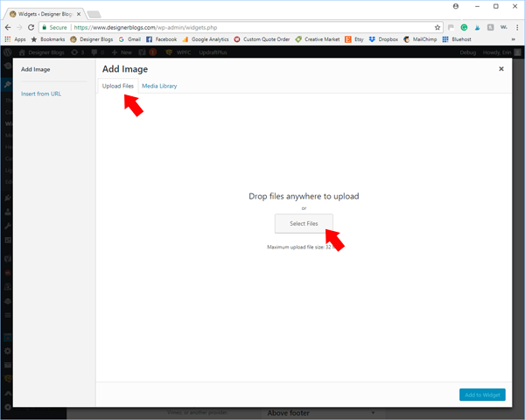Viewport: 525px width, 420px height.
Task: Bookmark this page with star icon
Action: point(437,27)
